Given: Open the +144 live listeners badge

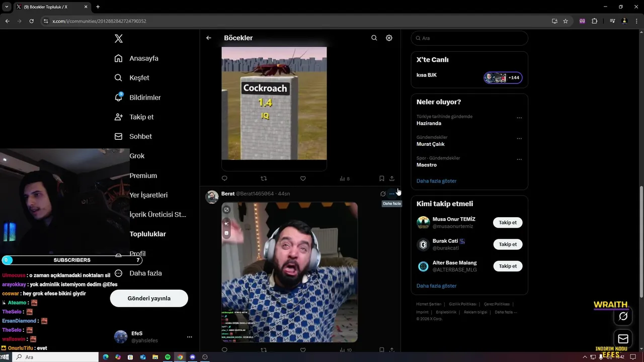Looking at the screenshot, I should [x=503, y=78].
